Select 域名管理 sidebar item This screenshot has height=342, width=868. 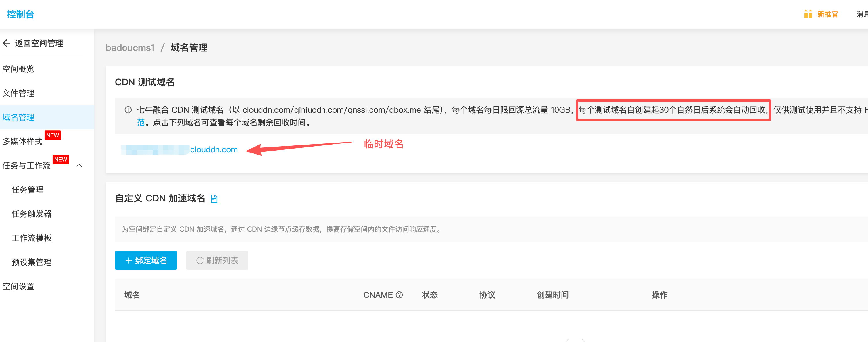(18, 117)
